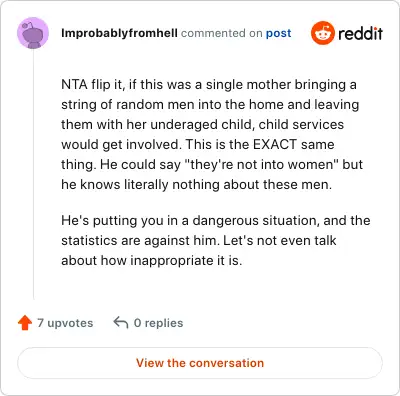Collapse the comment via vertical thread line

pos(33,174)
